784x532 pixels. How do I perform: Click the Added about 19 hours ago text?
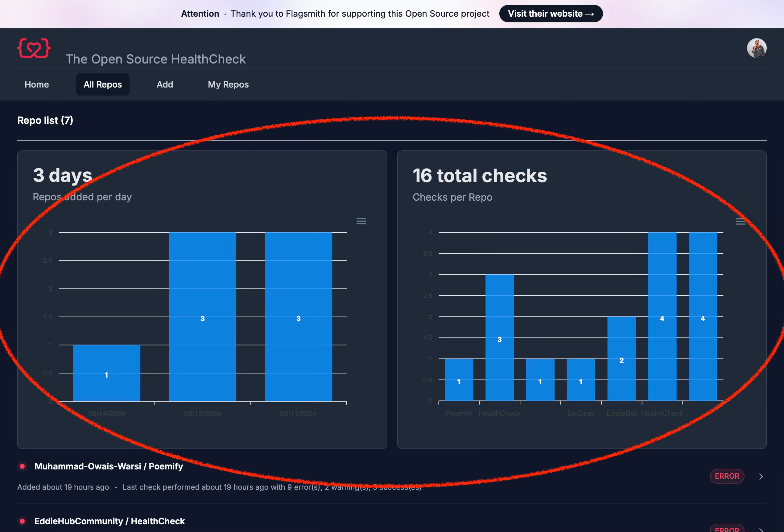pos(63,487)
